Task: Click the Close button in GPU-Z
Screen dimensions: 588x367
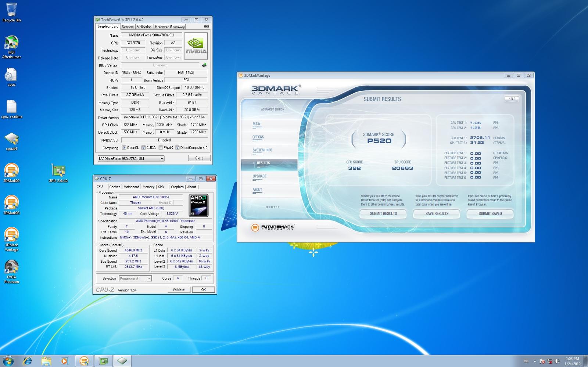Action: click(200, 158)
